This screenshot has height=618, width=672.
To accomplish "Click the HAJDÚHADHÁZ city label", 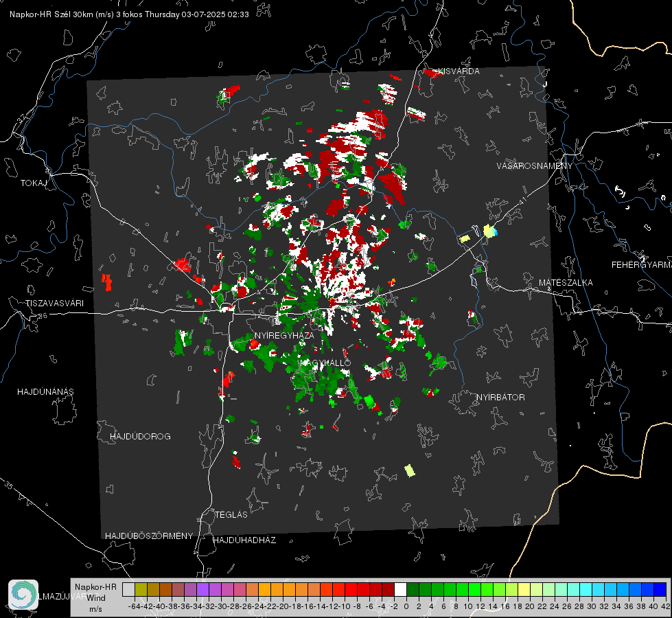I will click(244, 540).
